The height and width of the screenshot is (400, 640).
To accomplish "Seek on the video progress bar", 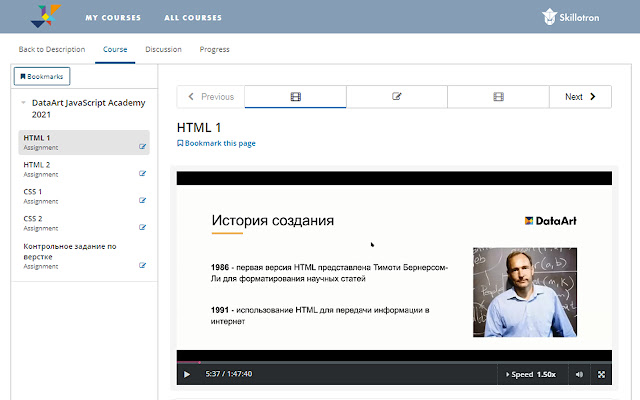I will pos(394,362).
